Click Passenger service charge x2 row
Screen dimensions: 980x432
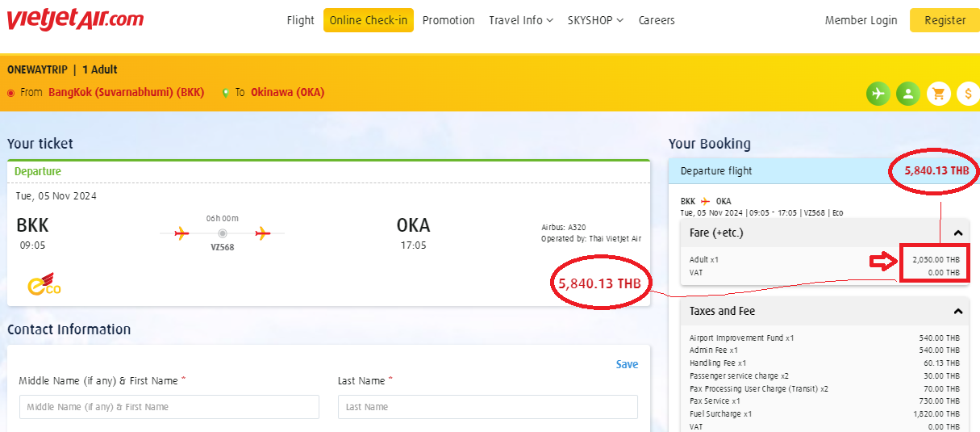824,375
